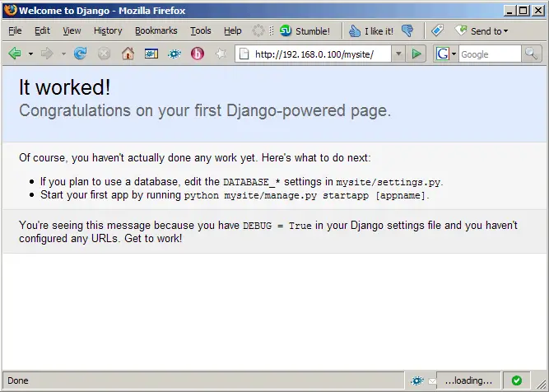Viewport: 549px width, 392px height.
Task: Click the faded star bookmark icon
Action: (221, 54)
